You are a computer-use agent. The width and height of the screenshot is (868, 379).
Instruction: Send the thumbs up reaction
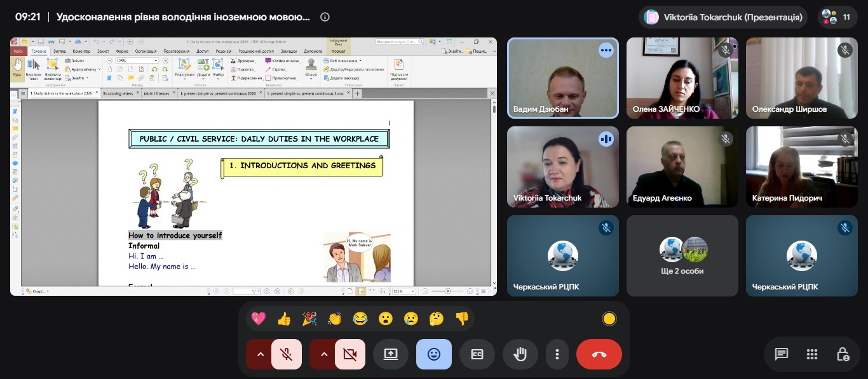284,318
